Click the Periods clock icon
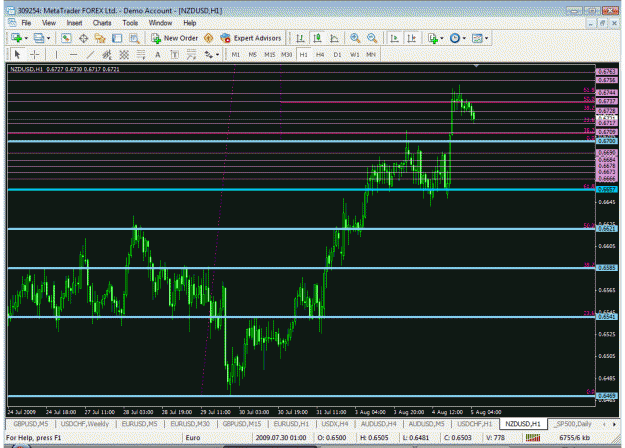 click(454, 38)
